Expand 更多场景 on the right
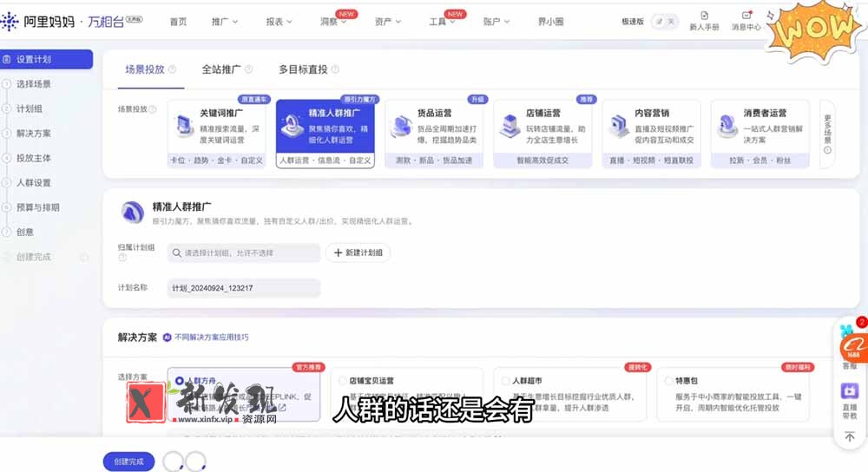 (x=827, y=134)
